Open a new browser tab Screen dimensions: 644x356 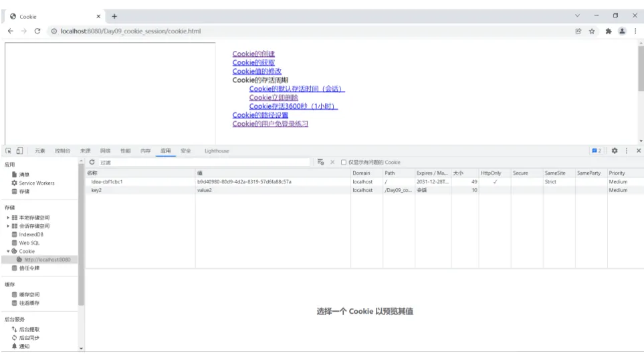114,17
